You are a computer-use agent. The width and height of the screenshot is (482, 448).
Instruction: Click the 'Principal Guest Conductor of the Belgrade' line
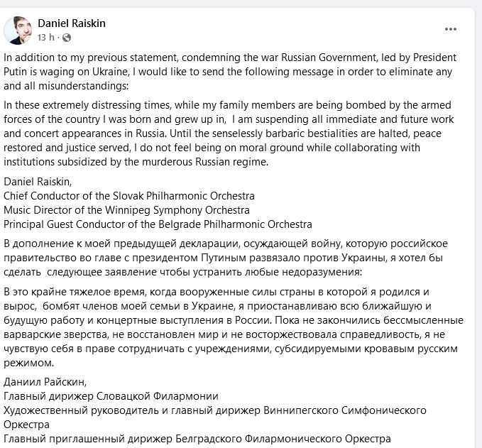click(x=158, y=224)
